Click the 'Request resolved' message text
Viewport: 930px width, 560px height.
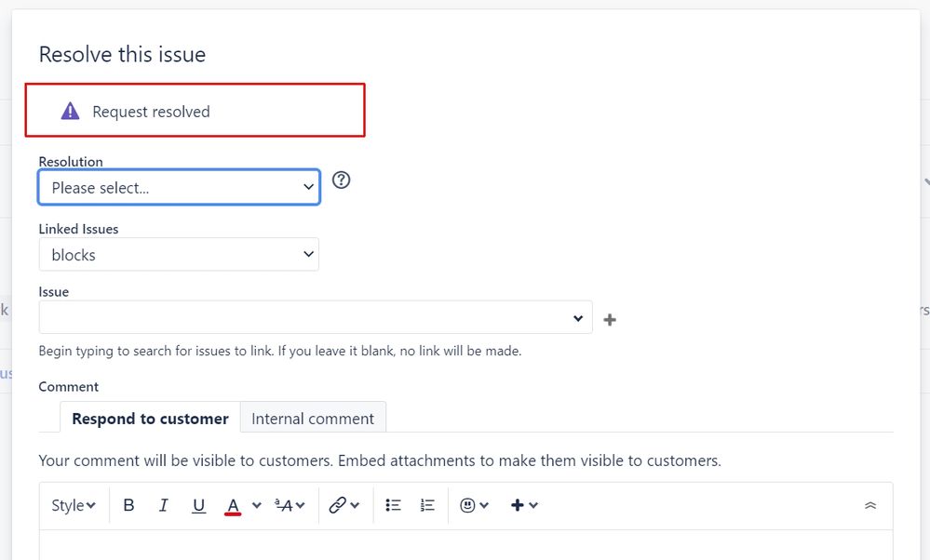(x=151, y=112)
